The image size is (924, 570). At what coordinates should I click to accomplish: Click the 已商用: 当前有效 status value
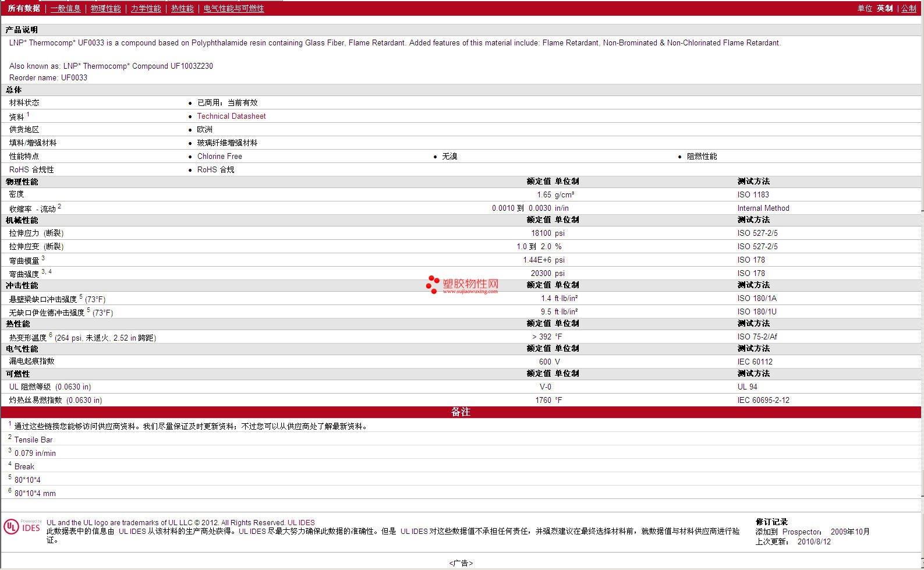[227, 102]
